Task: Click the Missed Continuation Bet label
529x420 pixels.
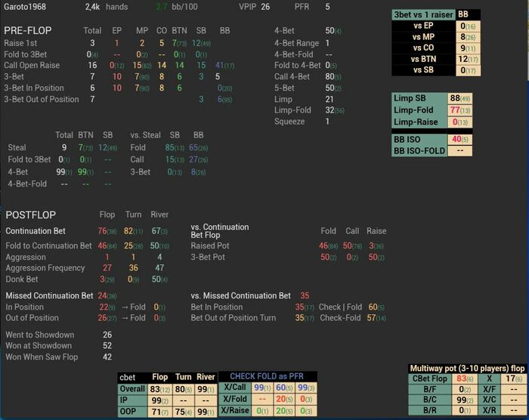Action: 49,296
